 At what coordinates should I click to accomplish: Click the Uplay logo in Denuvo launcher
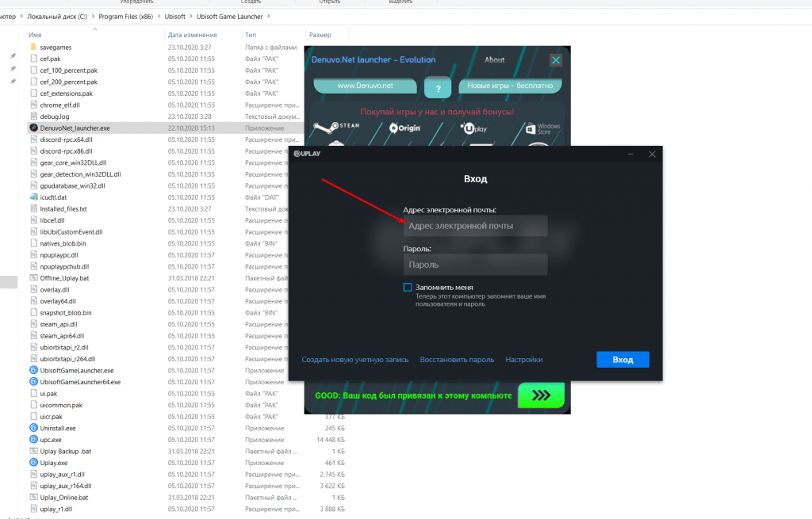[473, 128]
